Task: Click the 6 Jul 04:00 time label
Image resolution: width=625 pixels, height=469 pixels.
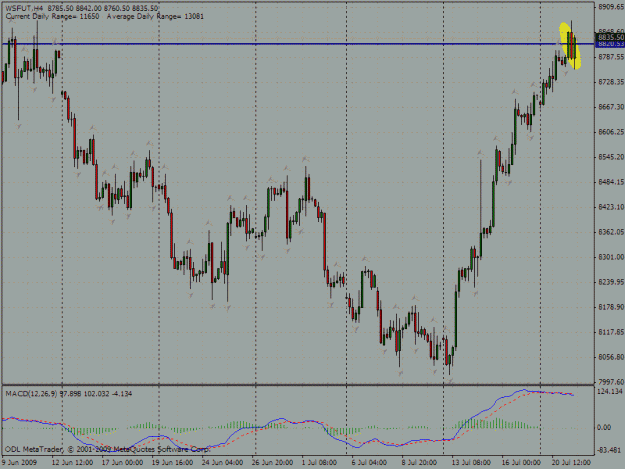Action: tap(369, 462)
